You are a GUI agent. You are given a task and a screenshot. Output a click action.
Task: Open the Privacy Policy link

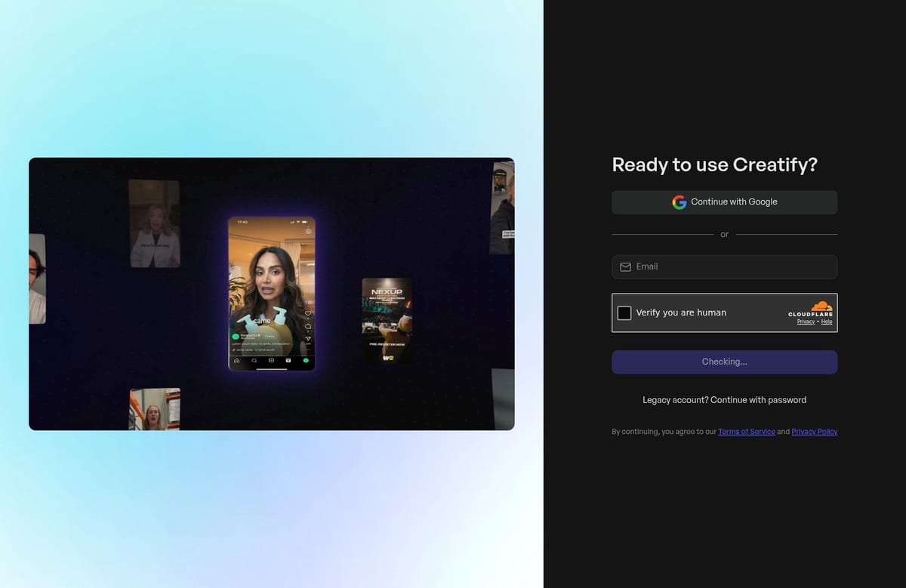[x=815, y=432]
